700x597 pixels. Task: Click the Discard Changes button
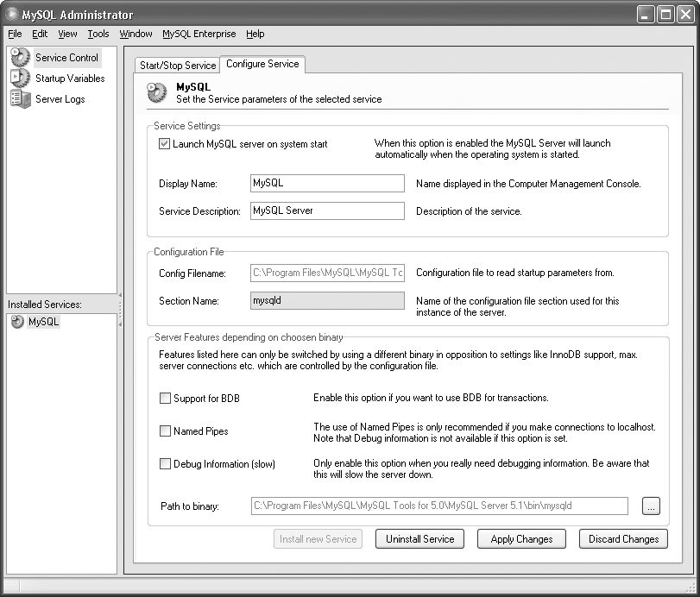pyautogui.click(x=623, y=539)
